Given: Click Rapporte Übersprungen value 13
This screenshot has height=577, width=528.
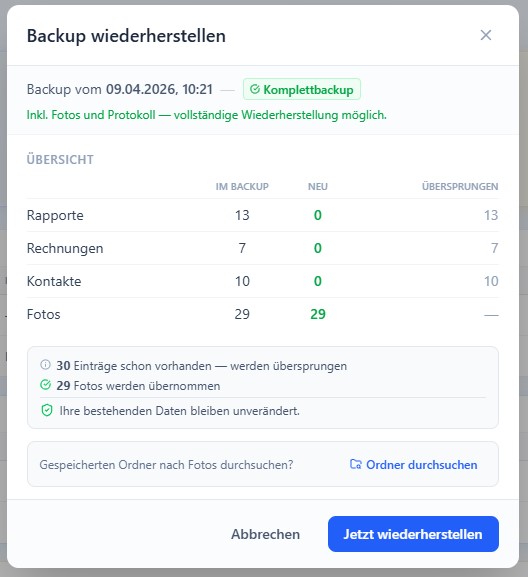Looking at the screenshot, I should (491, 215).
